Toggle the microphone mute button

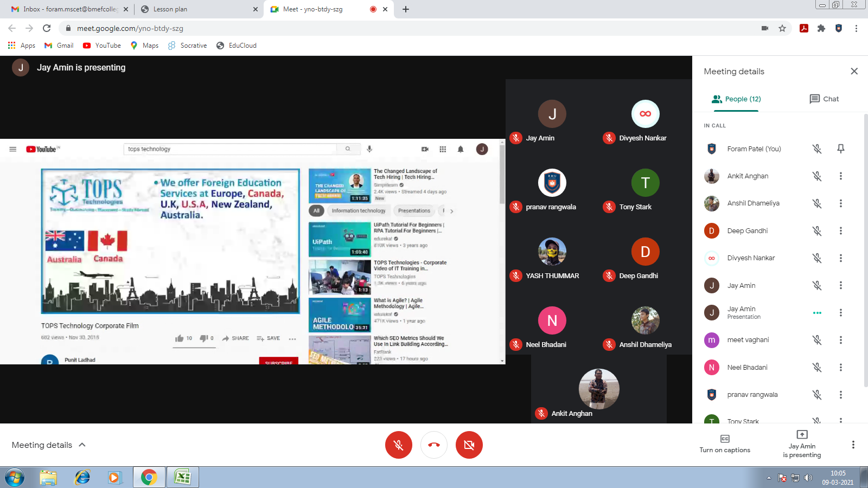[x=399, y=445]
